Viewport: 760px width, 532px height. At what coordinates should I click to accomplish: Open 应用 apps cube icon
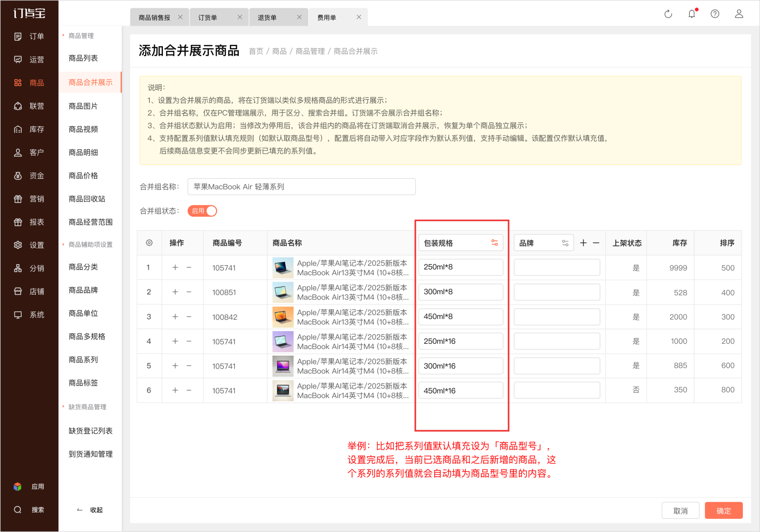(18, 487)
